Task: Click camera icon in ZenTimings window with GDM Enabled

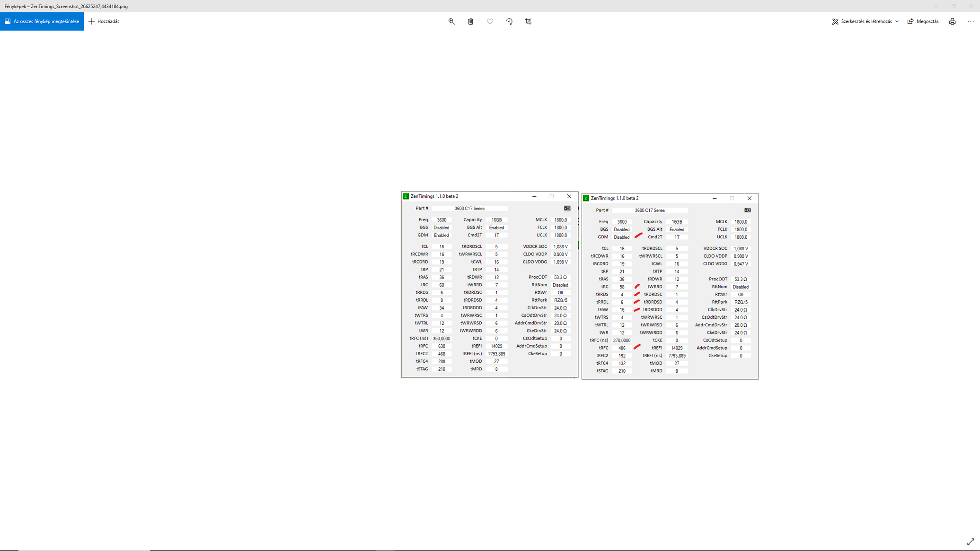Action: tap(567, 208)
